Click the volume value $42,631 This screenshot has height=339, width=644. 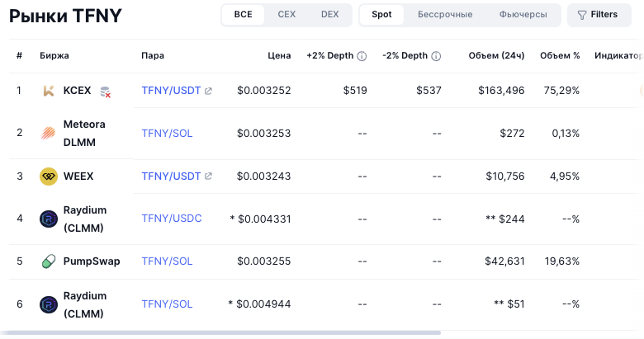[504, 261]
